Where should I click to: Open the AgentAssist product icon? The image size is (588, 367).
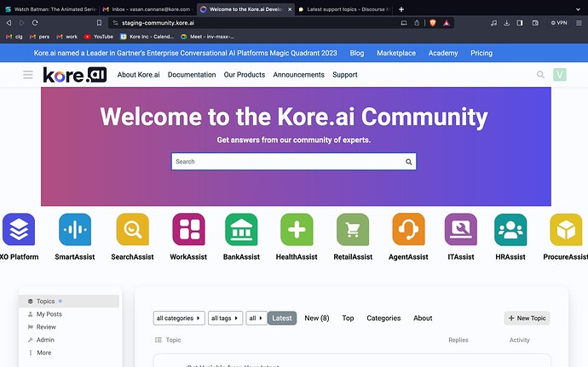(x=408, y=229)
